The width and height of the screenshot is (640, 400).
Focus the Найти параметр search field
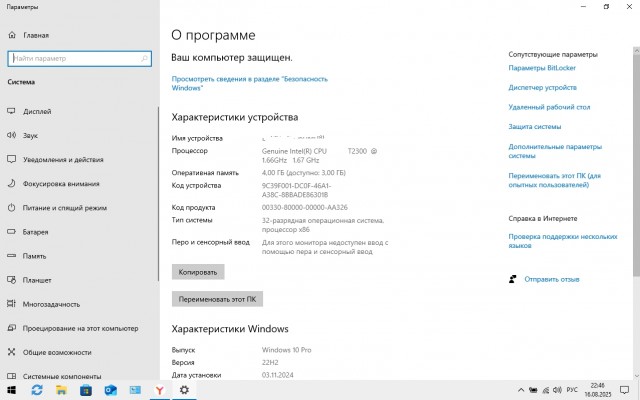[80, 58]
